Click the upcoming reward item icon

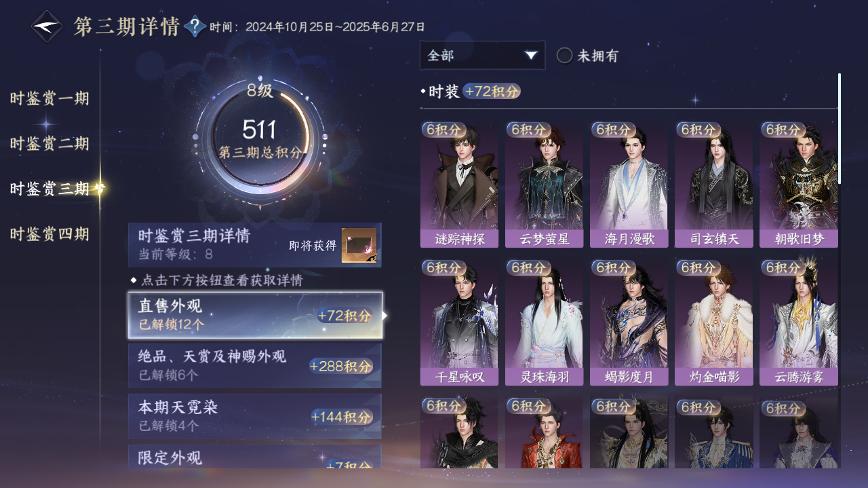coord(359,245)
